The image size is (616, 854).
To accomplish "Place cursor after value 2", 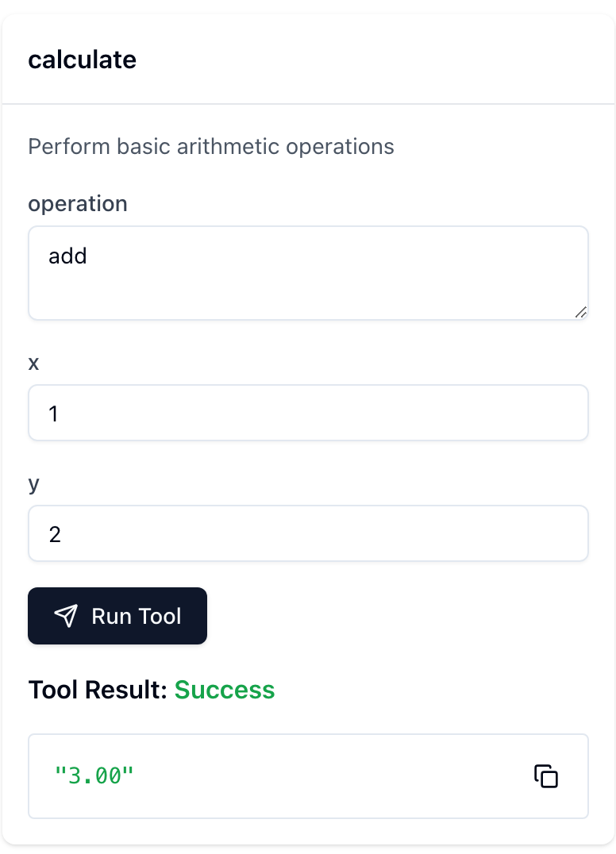I will [x=63, y=534].
